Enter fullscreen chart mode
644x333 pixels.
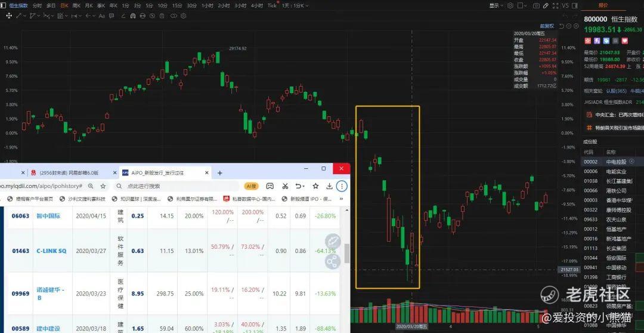[x=556, y=6]
